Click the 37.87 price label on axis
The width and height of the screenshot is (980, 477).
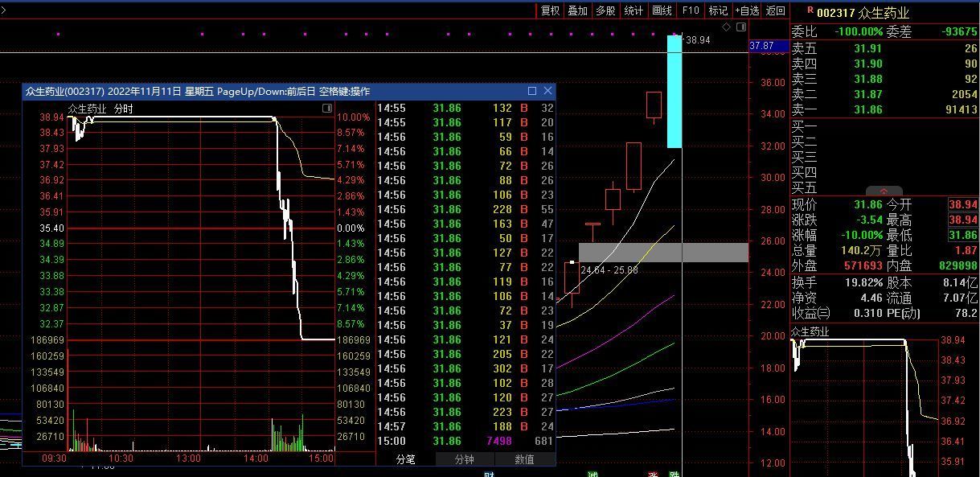pyautogui.click(x=761, y=47)
